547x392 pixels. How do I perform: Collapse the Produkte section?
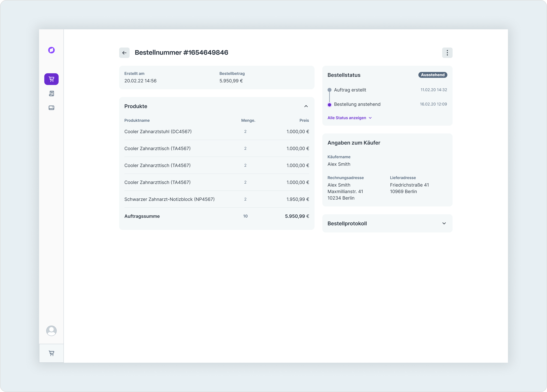click(306, 106)
